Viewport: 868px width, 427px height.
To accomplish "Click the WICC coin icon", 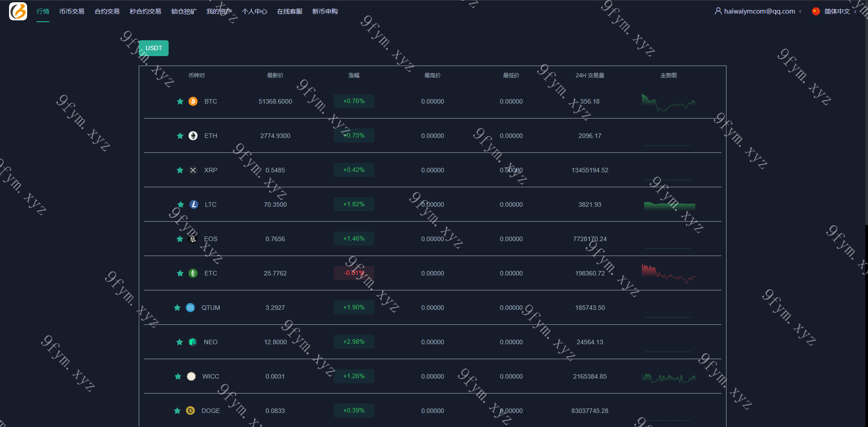I will point(191,376).
